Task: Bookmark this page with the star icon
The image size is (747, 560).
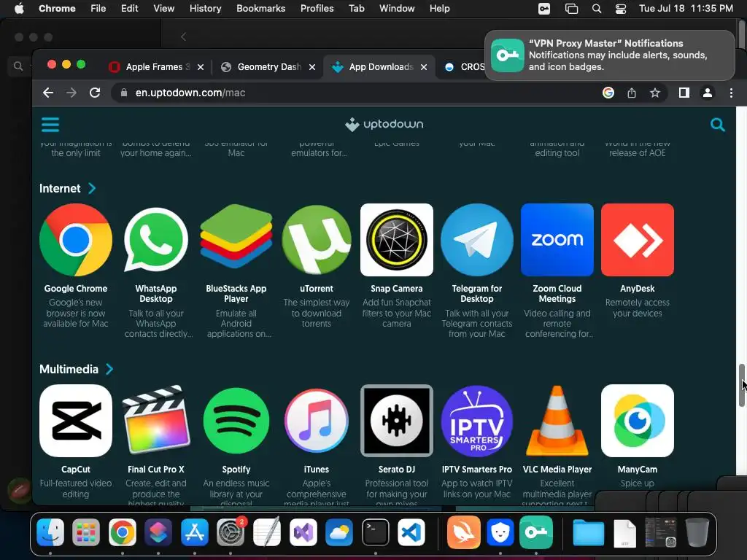Action: [655, 93]
